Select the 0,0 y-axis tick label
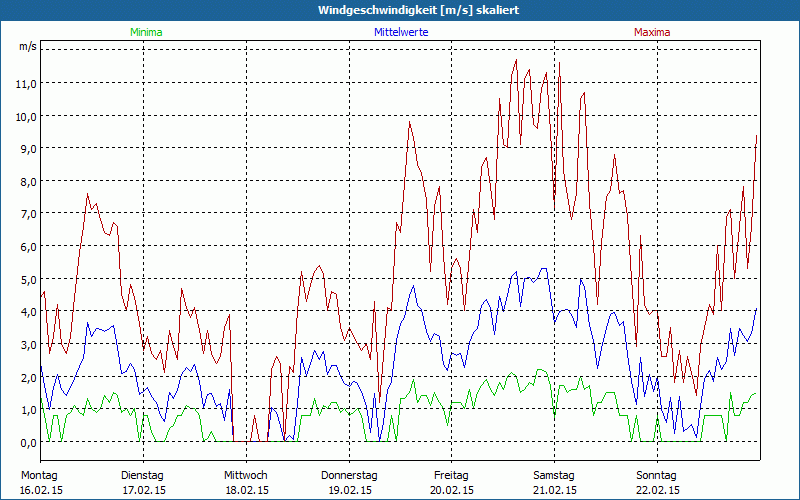The image size is (800, 500). [x=26, y=442]
